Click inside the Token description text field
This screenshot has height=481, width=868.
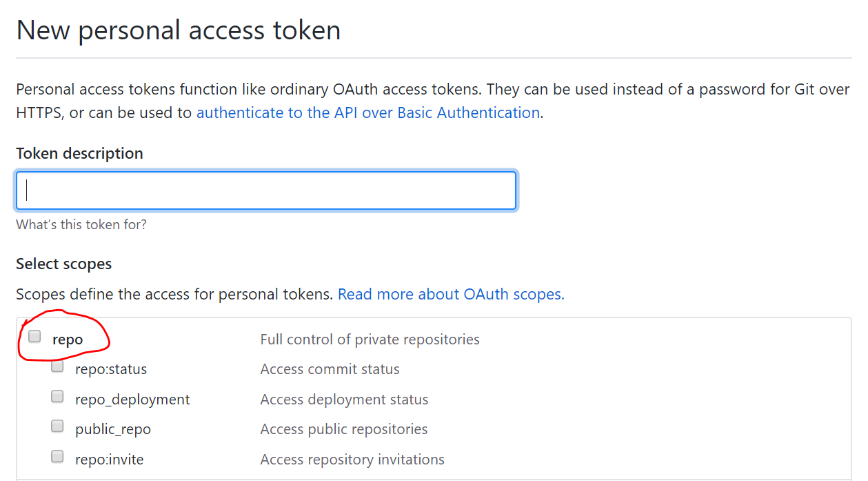point(265,190)
